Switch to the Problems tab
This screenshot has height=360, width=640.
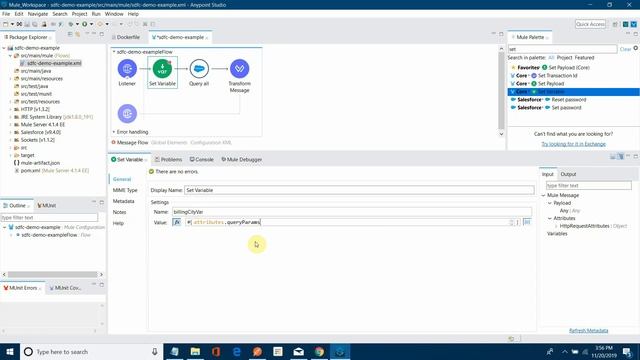point(169,160)
